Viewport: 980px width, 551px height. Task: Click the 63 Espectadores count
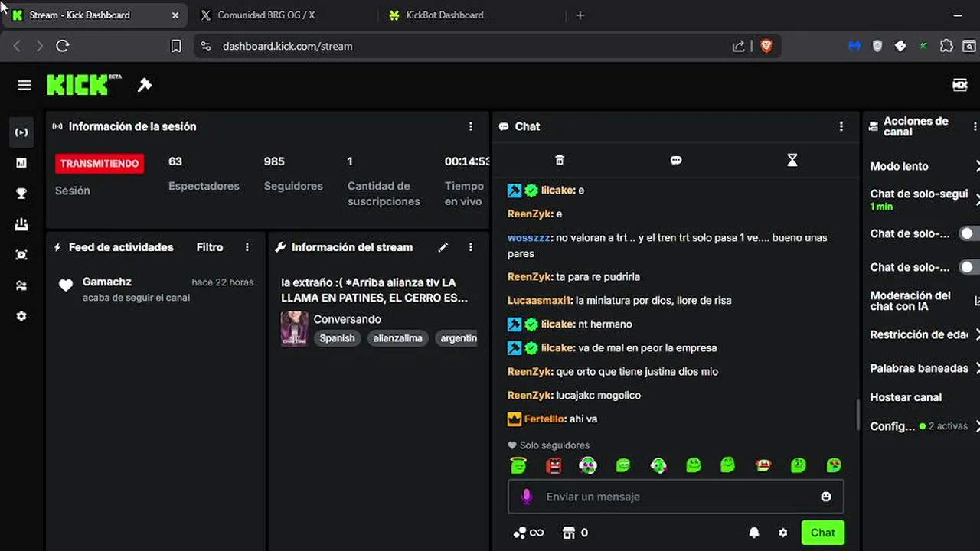click(175, 161)
